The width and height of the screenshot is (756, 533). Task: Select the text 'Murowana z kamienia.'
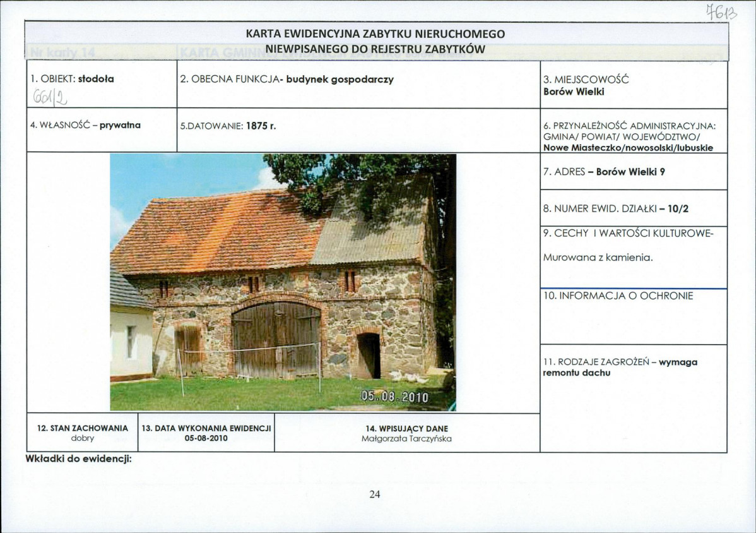tap(598, 258)
